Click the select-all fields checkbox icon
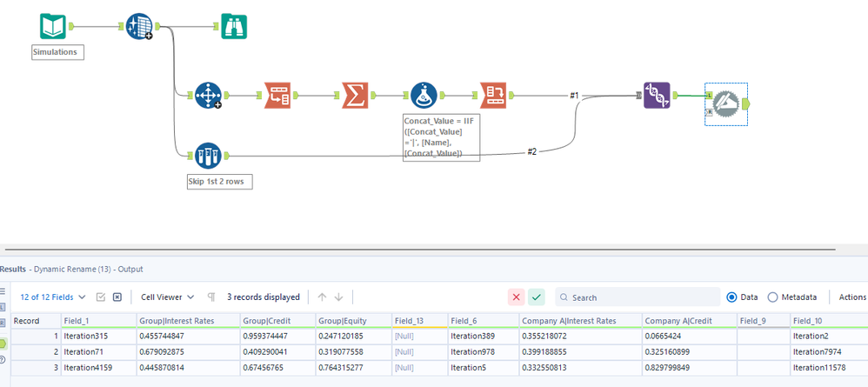This screenshot has width=868, height=387. (x=101, y=297)
